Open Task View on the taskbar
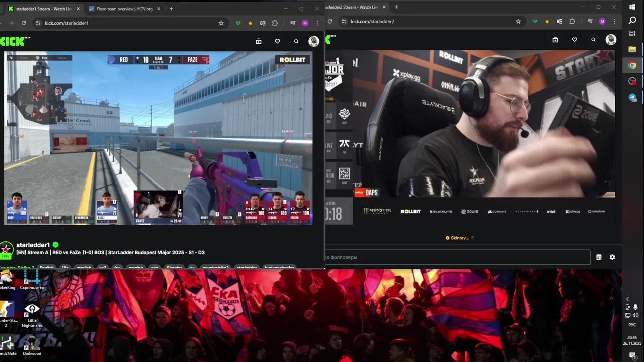Image resolution: width=644 pixels, height=362 pixels. tap(632, 34)
